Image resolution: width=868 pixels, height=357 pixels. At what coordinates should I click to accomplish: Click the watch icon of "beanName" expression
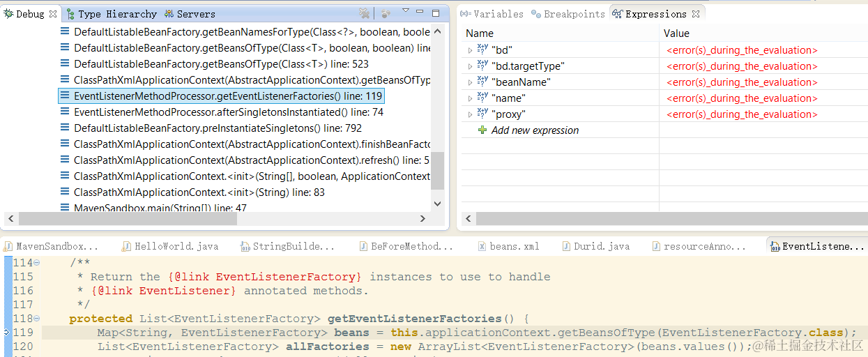click(x=482, y=82)
